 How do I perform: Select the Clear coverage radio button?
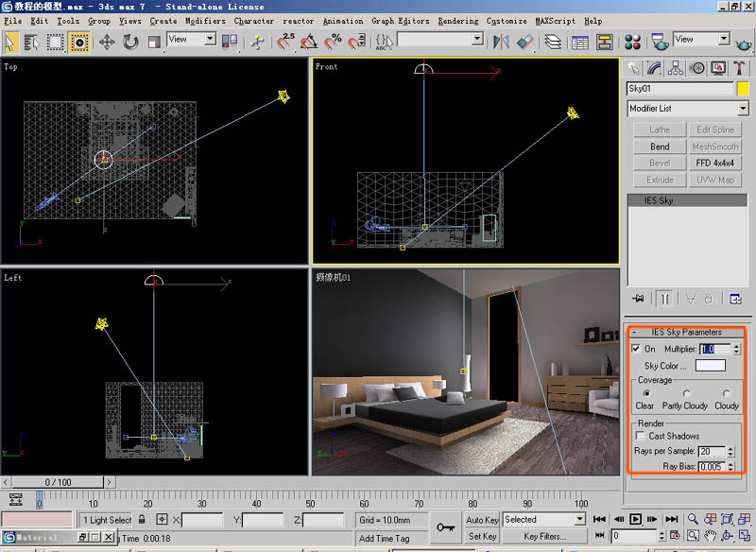click(646, 393)
